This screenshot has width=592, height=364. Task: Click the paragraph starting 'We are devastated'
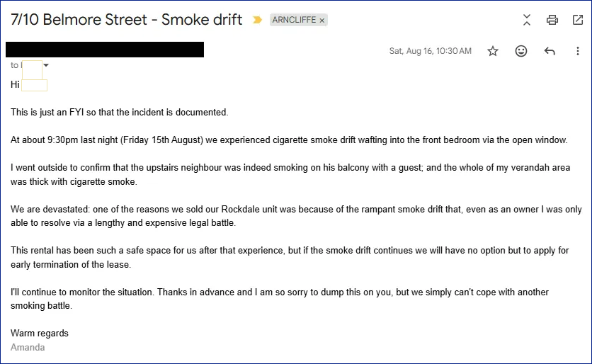(296, 216)
